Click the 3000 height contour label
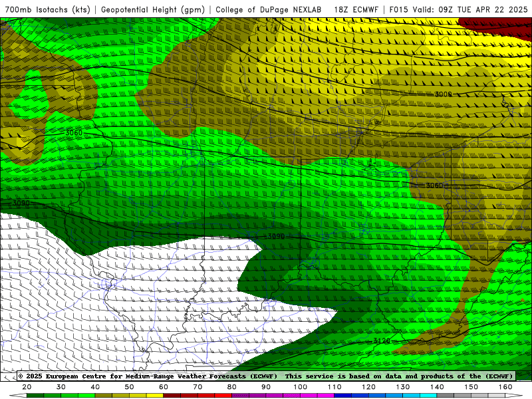The width and height of the screenshot is (532, 399). (x=443, y=94)
